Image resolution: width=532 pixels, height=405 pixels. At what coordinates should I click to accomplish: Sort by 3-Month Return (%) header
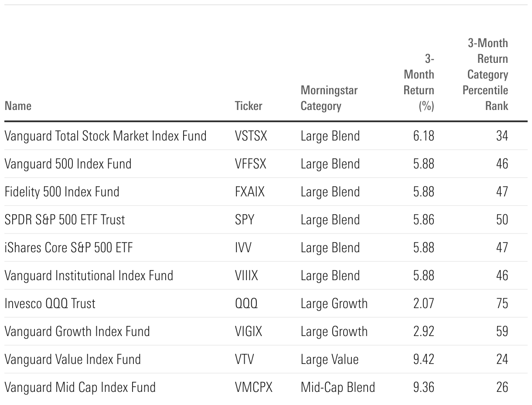coord(419,82)
